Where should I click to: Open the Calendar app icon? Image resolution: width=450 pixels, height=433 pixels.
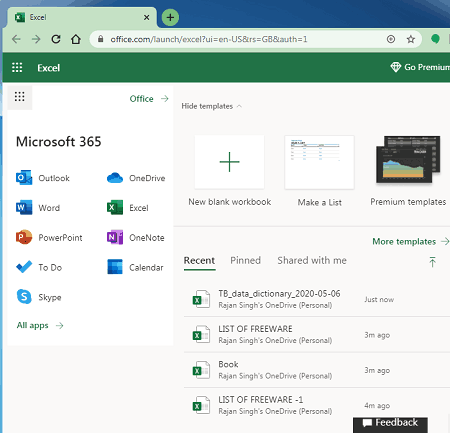tap(115, 267)
